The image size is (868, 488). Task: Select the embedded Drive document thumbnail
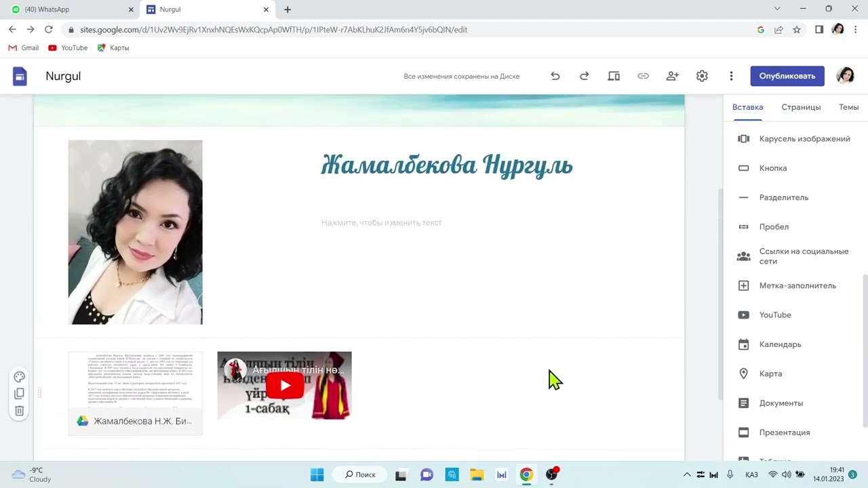click(x=135, y=393)
